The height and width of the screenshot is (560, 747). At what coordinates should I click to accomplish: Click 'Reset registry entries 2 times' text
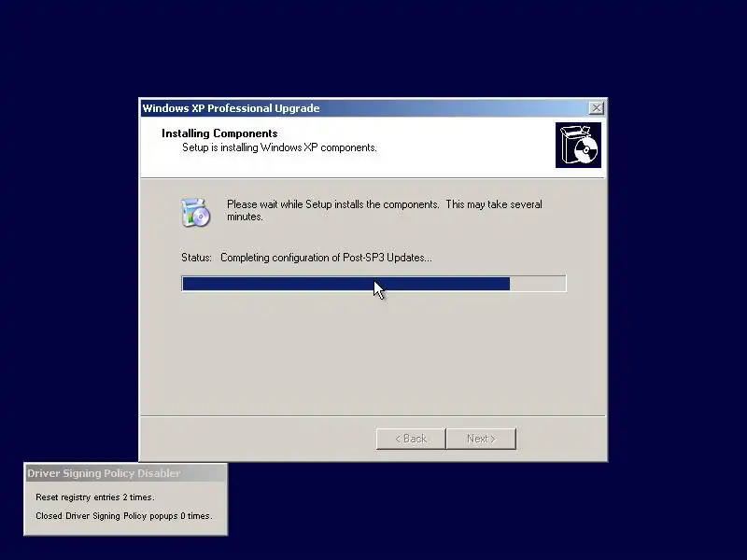click(x=95, y=497)
